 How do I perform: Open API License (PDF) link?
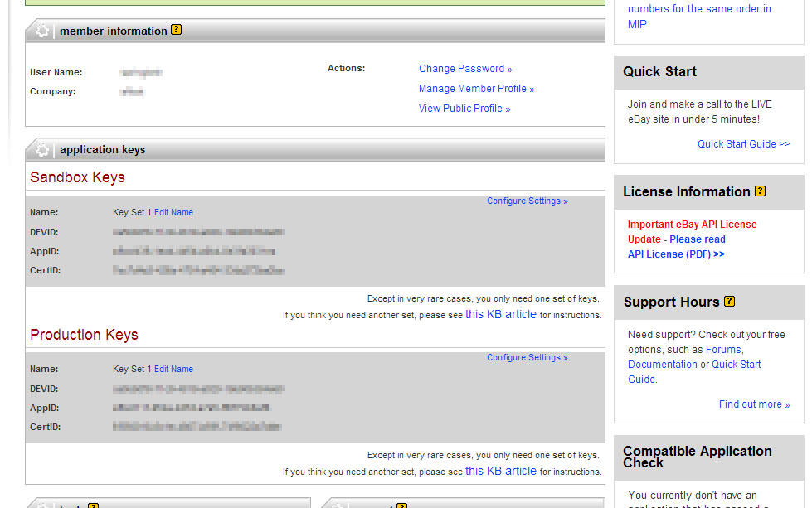(x=676, y=254)
